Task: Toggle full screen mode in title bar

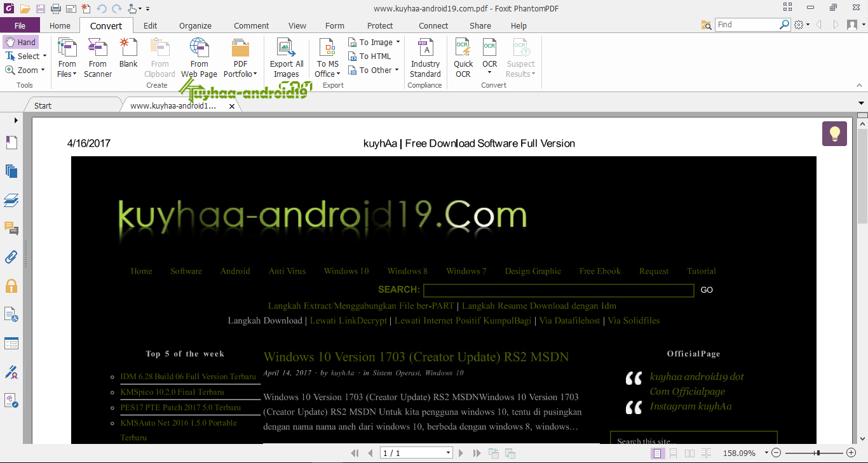Action: (x=788, y=8)
